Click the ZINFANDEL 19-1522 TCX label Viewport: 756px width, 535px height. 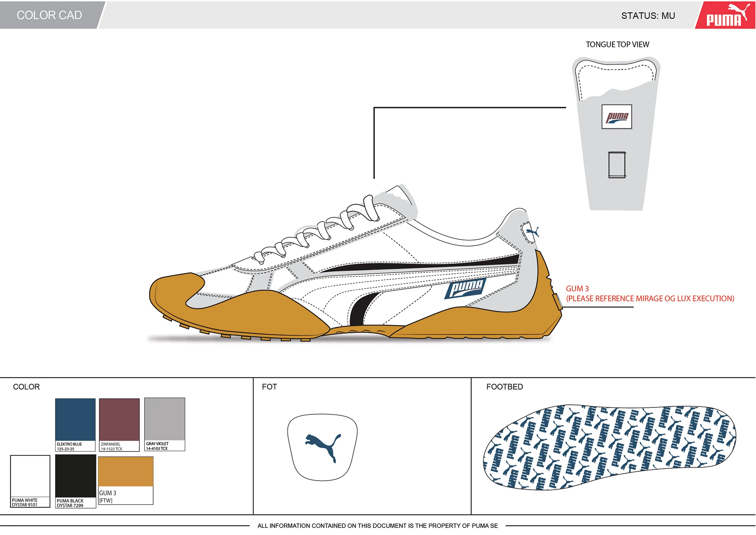click(111, 446)
